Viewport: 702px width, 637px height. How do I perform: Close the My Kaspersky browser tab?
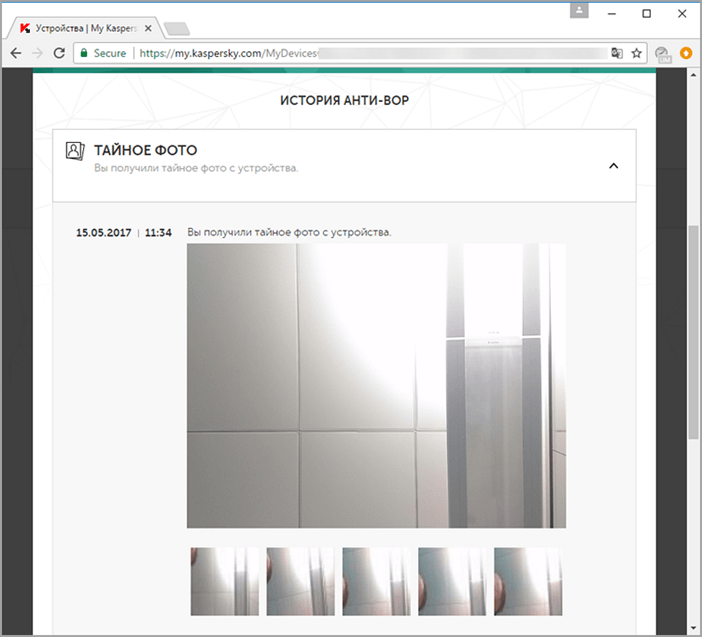point(148,28)
